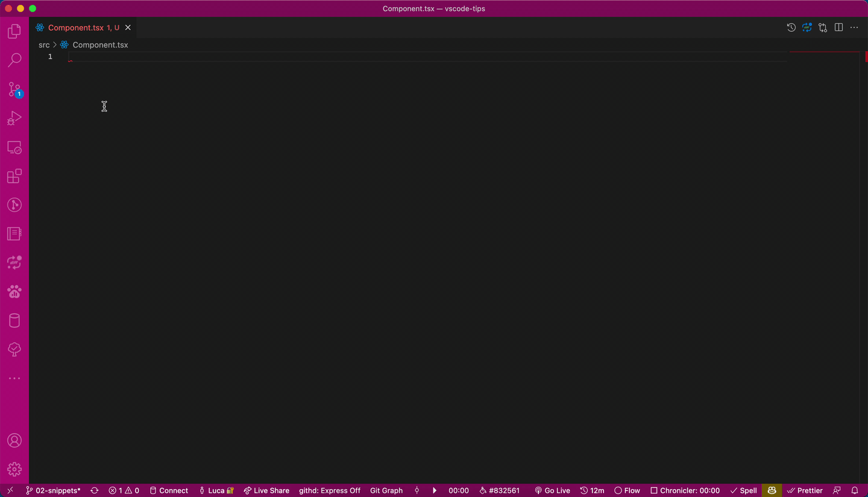Split the editor to the right
Screen dimensions: 868x497
tap(838, 28)
